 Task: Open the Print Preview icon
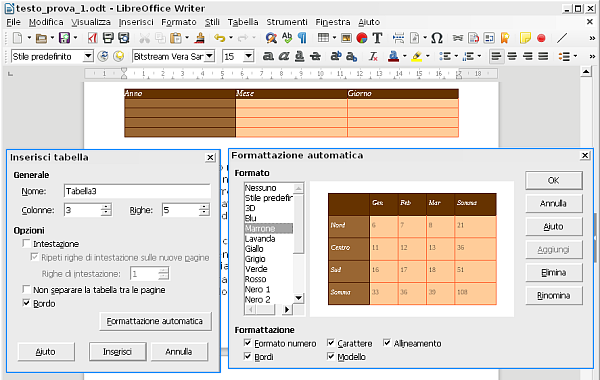[124, 38]
